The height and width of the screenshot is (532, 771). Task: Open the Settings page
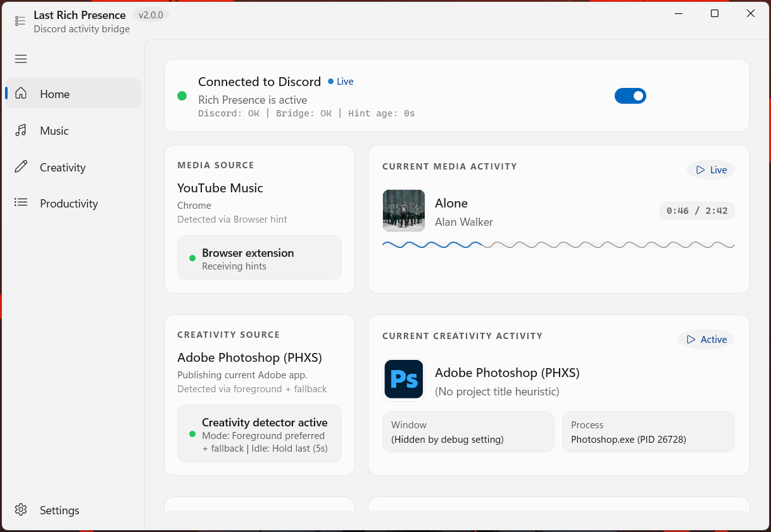click(73, 510)
